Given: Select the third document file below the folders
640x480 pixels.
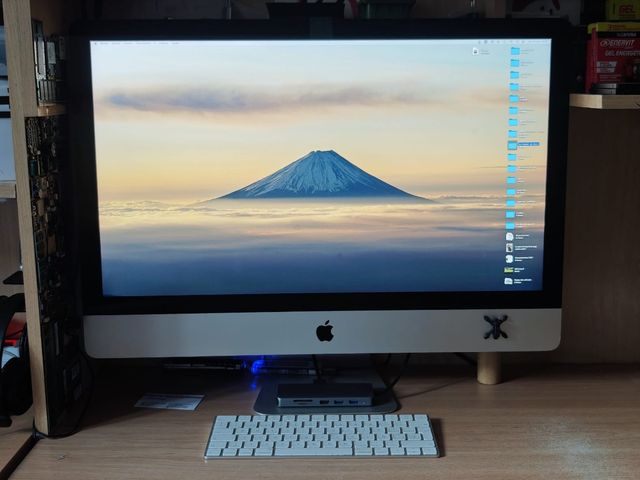Looking at the screenshot, I should point(509,258).
